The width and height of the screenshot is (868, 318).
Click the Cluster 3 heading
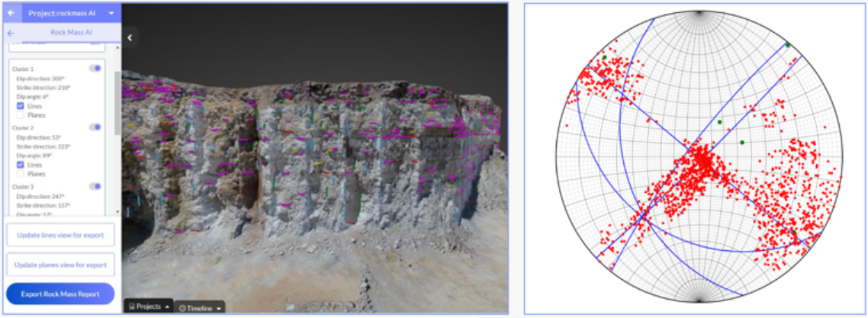tap(23, 186)
